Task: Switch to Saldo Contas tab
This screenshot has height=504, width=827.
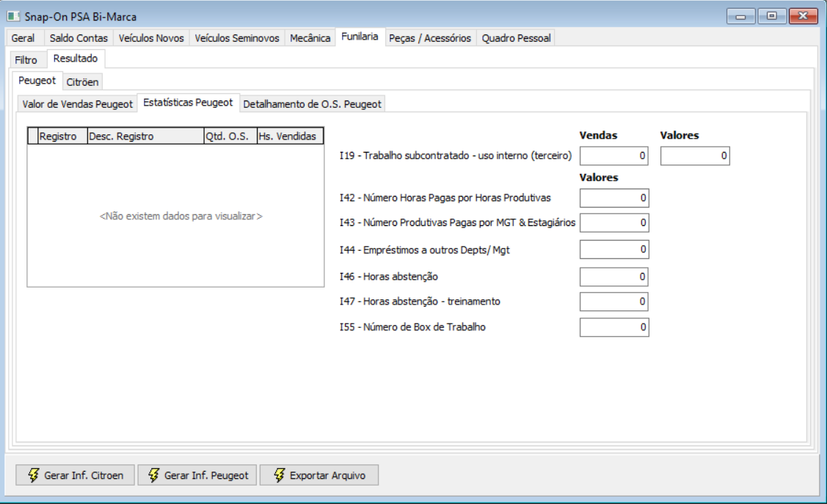Action: coord(79,38)
